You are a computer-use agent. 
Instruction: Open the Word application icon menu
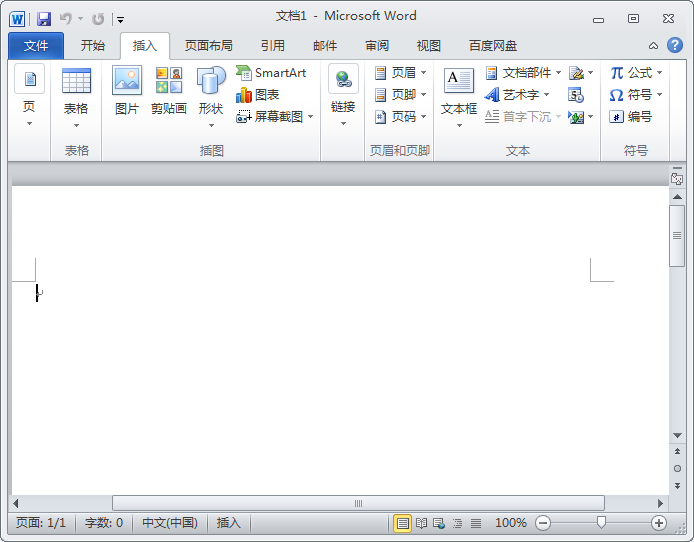click(x=17, y=19)
